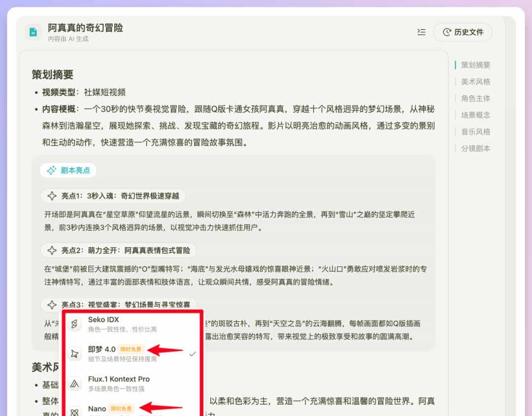This screenshot has width=532, height=416.
Task: Deselect 即梦 4.0 via its checkmark
Action: 193,353
